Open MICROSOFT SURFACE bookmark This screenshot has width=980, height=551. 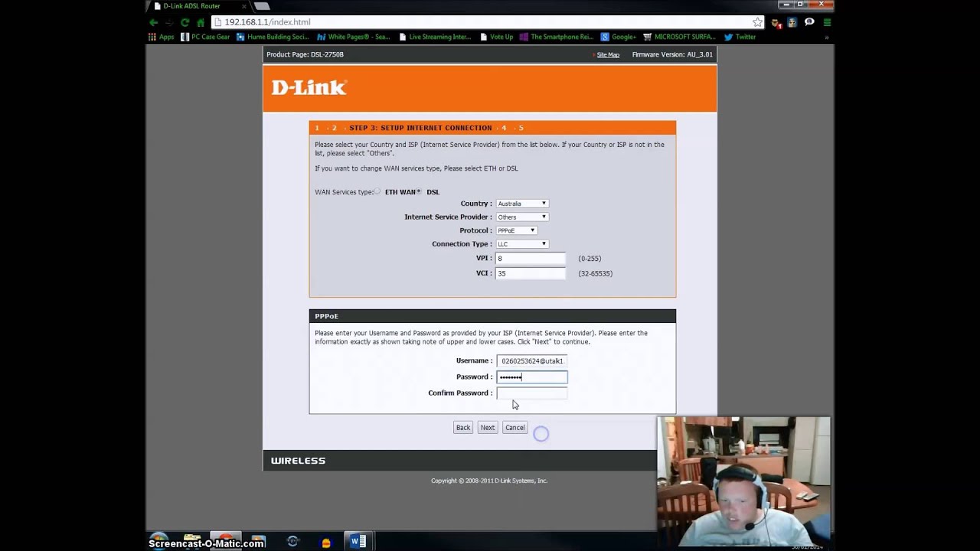[679, 37]
